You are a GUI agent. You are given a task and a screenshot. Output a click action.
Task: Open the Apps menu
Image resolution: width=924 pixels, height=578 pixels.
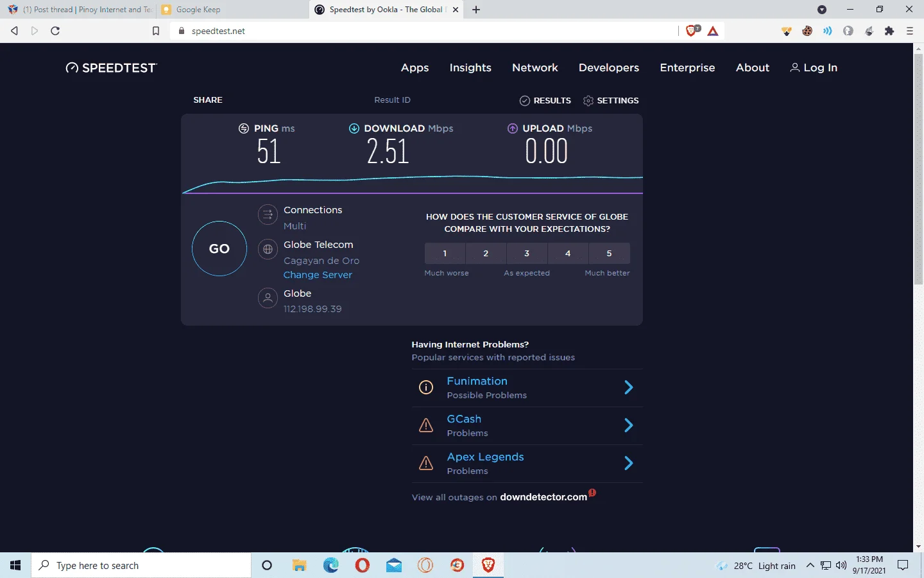click(415, 67)
